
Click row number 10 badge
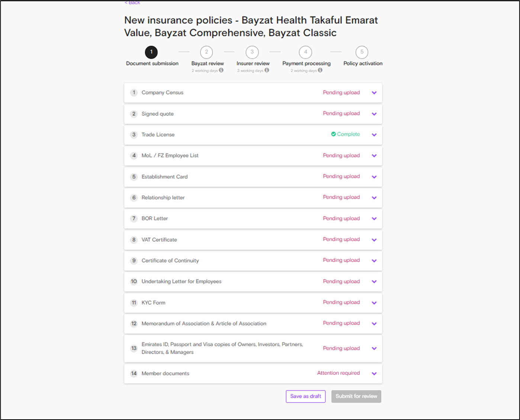134,282
